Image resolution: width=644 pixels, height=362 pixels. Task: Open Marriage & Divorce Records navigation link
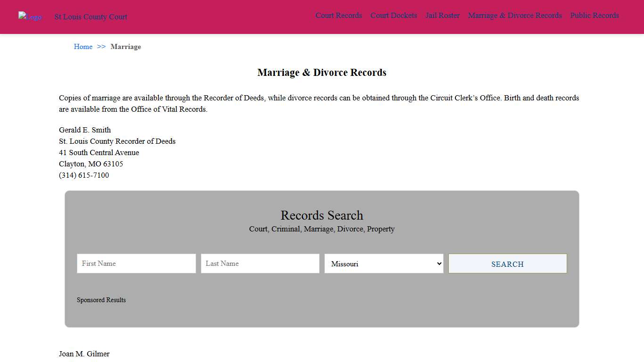515,16
